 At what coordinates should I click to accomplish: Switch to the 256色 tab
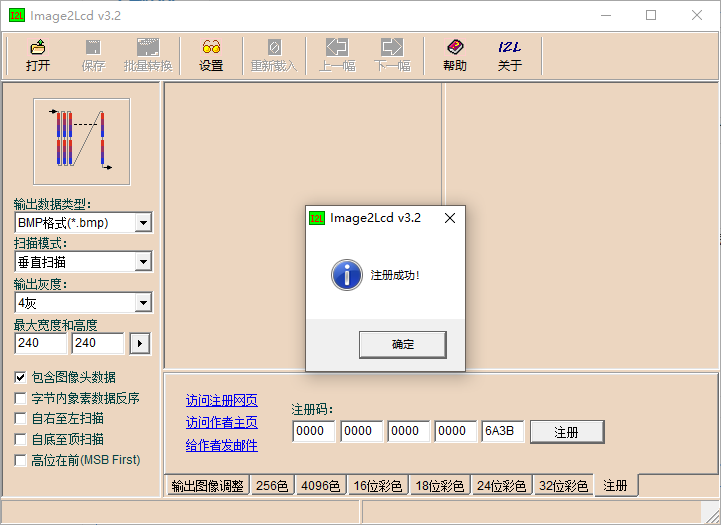(272, 485)
